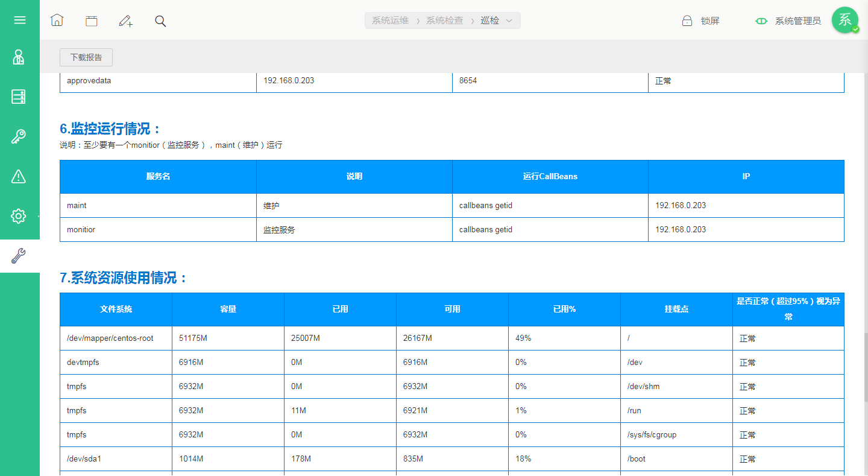This screenshot has height=476, width=868.
Task: Expand the 巡检 breadcrumb dropdown arrow
Action: (x=509, y=21)
